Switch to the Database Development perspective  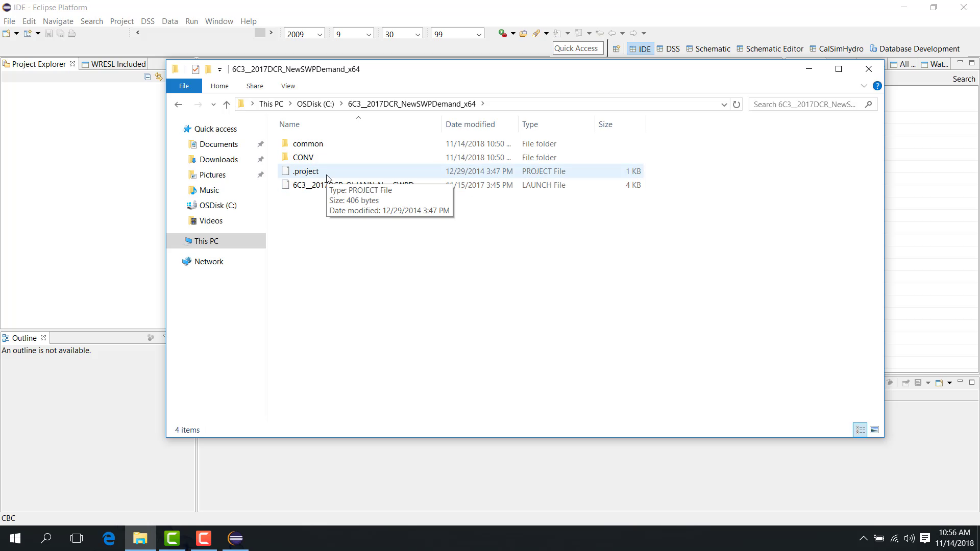(x=914, y=49)
